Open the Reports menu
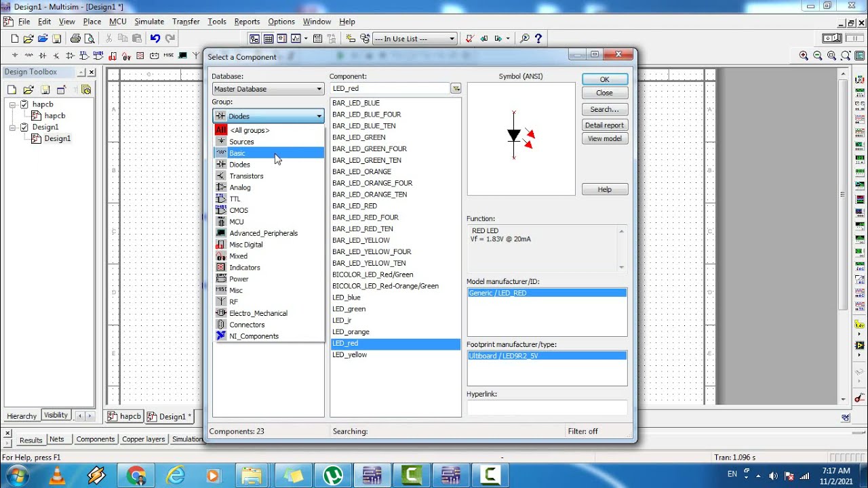This screenshot has height=488, width=868. (247, 22)
